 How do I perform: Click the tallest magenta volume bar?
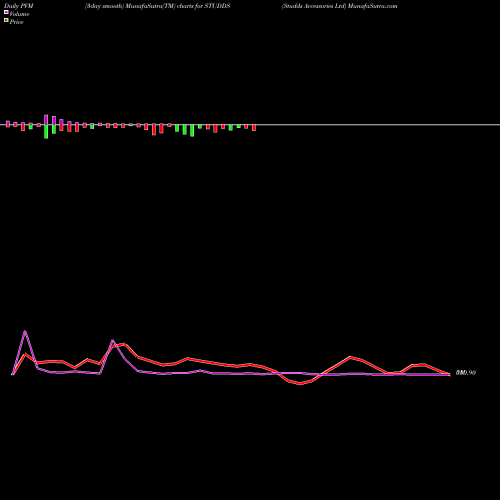46,120
